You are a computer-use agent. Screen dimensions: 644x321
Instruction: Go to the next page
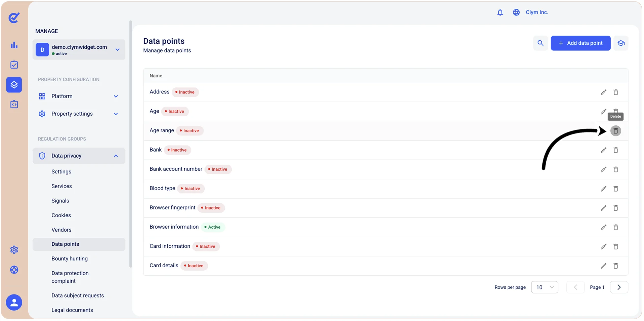pyautogui.click(x=619, y=287)
